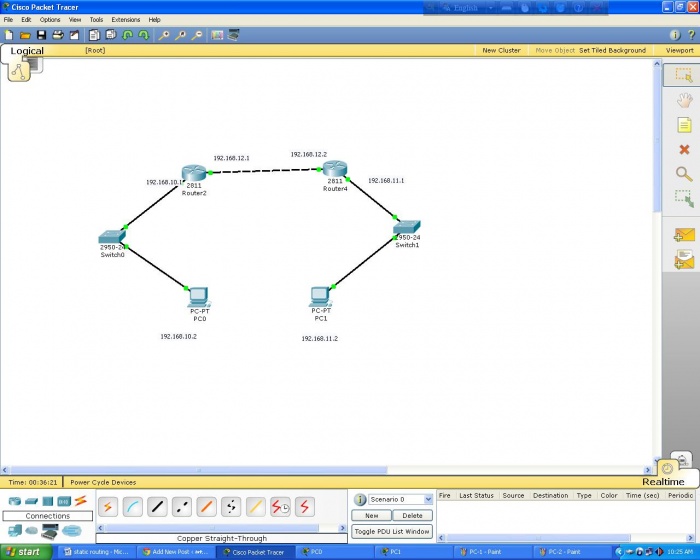Open the Custom Devices Dialog icon
The height and width of the screenshot is (560, 700).
pos(233,35)
